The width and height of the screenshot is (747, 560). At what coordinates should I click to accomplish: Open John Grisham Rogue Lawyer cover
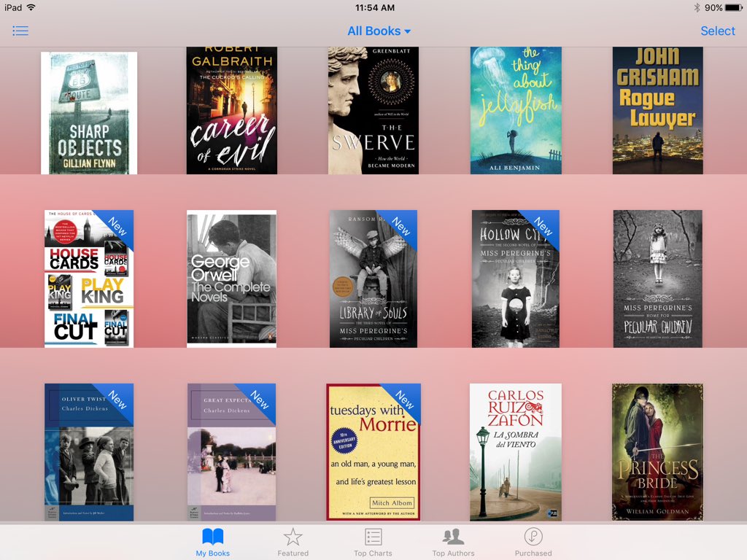pyautogui.click(x=658, y=111)
